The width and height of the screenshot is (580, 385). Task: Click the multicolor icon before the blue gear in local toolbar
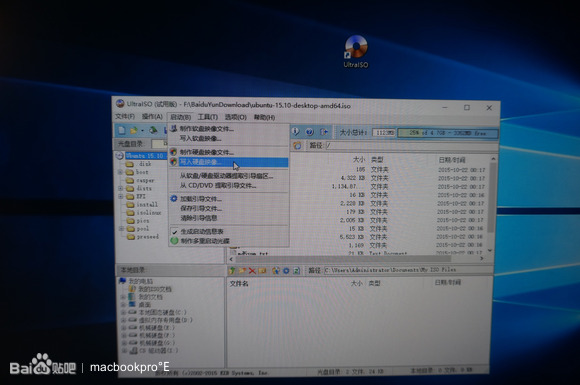[x=276, y=271]
